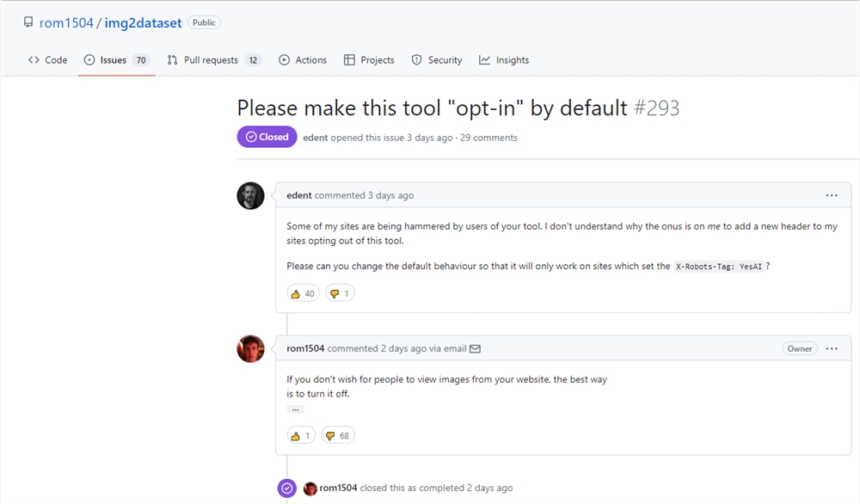Toggle thumbs down reaction with 1 vote
860x504 pixels.
click(340, 293)
